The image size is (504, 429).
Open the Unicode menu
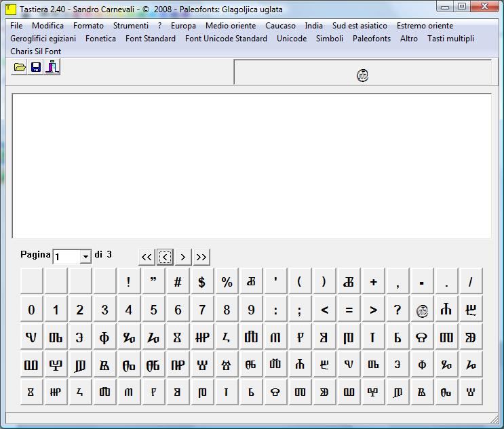(292, 39)
